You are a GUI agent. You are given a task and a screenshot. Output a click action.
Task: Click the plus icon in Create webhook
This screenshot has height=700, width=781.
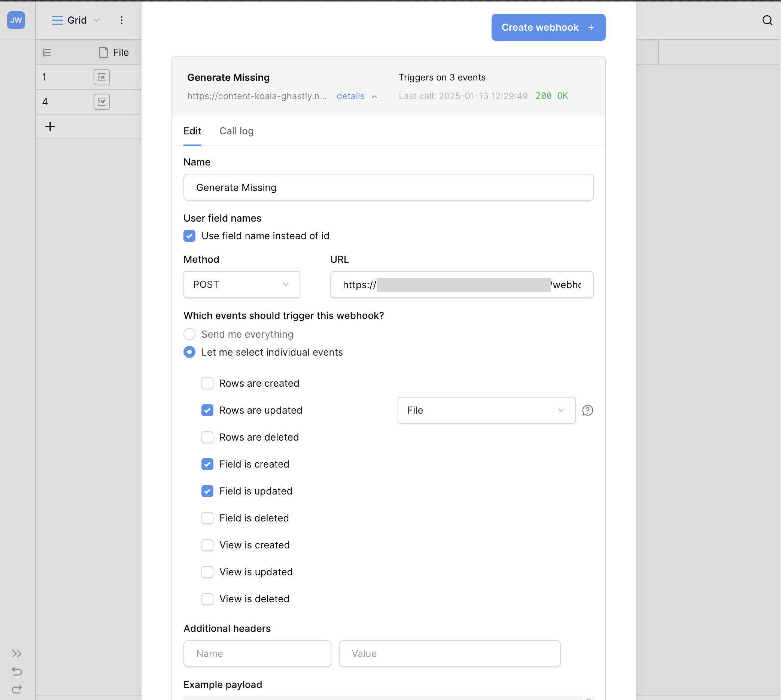591,27
